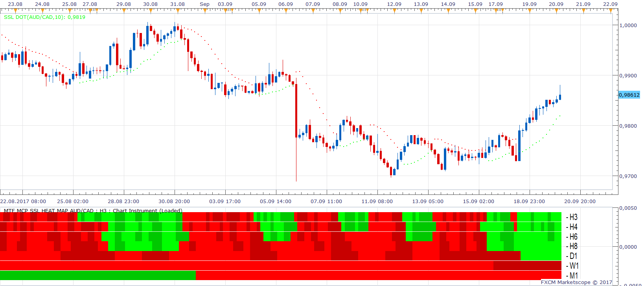
Task: Click the 03.09 date label on top ruler
Action: 225,4
